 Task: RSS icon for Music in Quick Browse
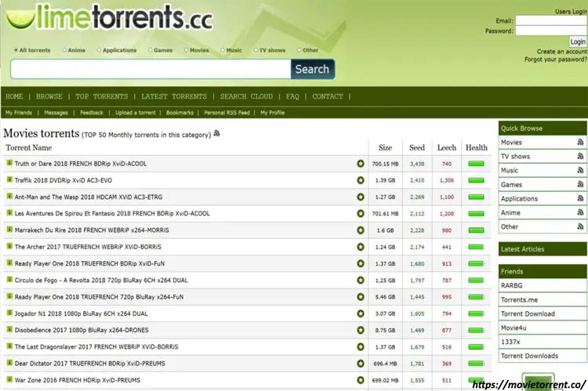(x=580, y=170)
